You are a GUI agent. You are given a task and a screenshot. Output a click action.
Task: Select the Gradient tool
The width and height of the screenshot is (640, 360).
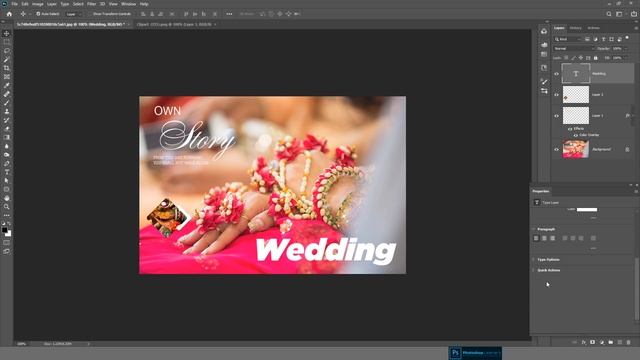(7, 138)
